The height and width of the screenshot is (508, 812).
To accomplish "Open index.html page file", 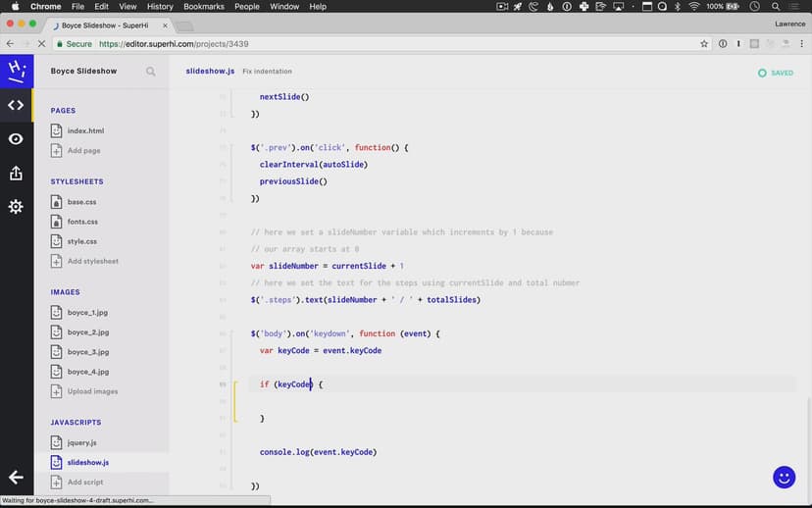I will coord(85,130).
